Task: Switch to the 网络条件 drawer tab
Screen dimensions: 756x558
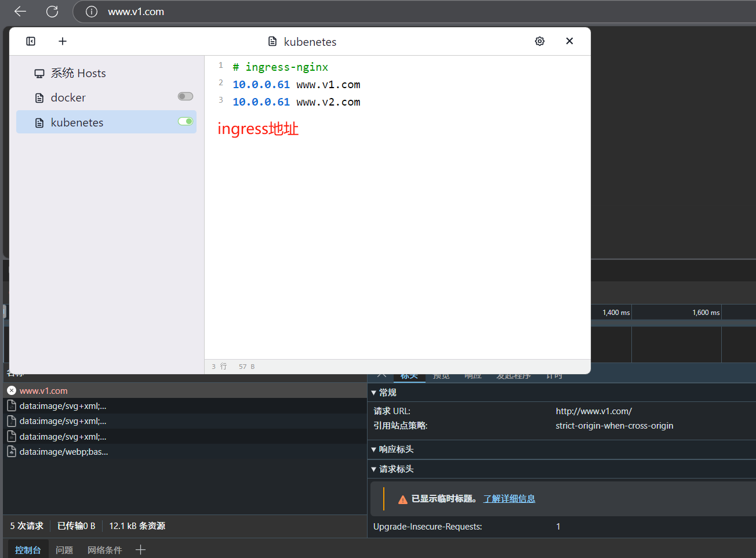Action: (x=105, y=550)
